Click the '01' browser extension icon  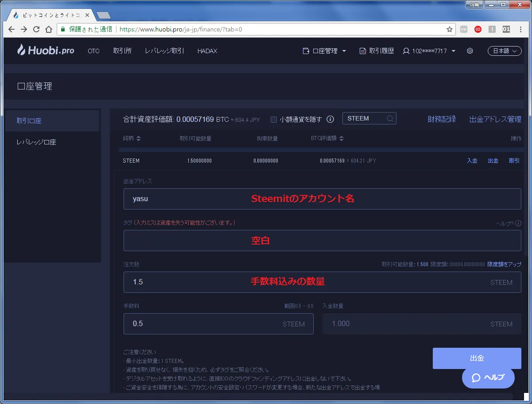pyautogui.click(x=506, y=29)
